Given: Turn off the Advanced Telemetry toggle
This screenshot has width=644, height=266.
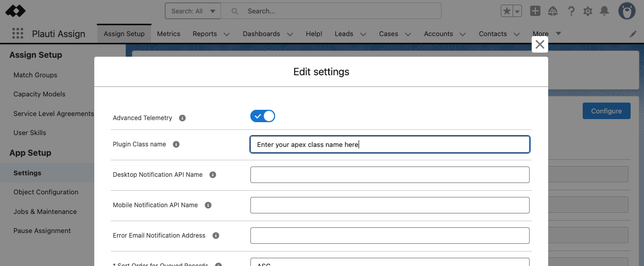Looking at the screenshot, I should (263, 116).
